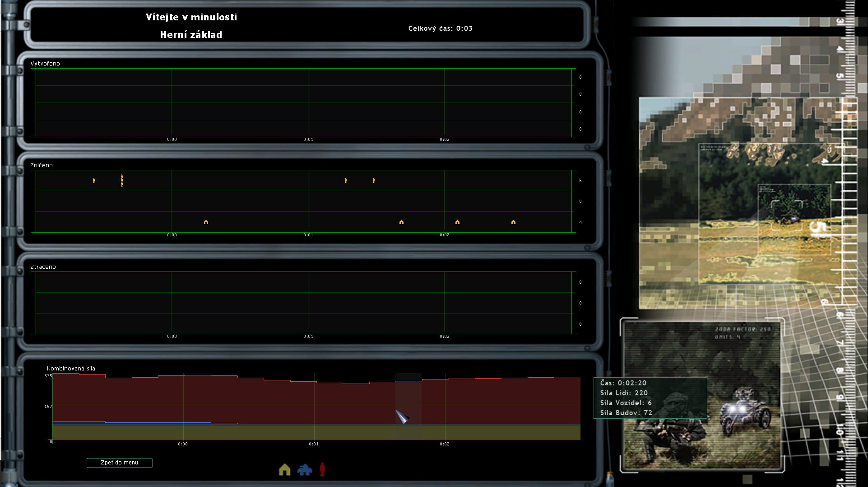Click the Čas: 0:02:20 tooltip line
Screen dimensions: 868x487
[623, 383]
